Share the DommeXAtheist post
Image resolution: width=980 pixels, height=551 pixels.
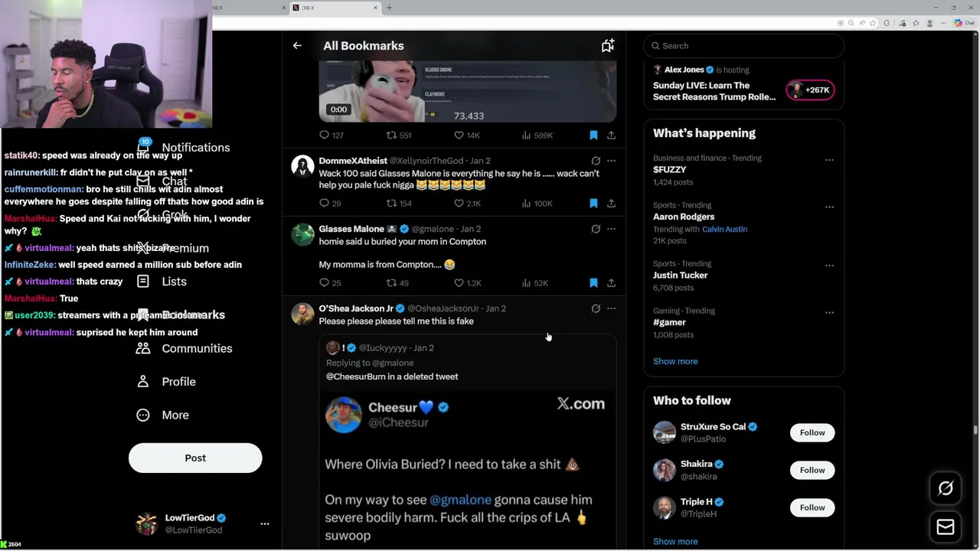click(611, 204)
